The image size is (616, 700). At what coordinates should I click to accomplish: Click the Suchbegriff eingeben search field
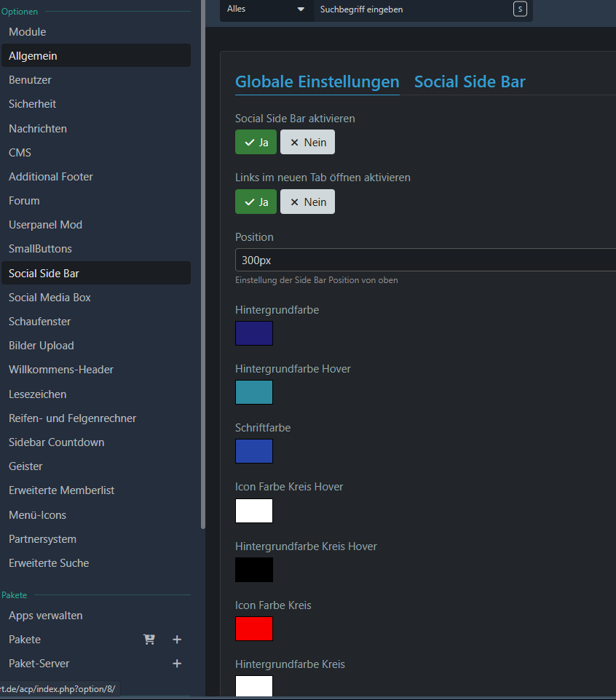click(x=411, y=9)
